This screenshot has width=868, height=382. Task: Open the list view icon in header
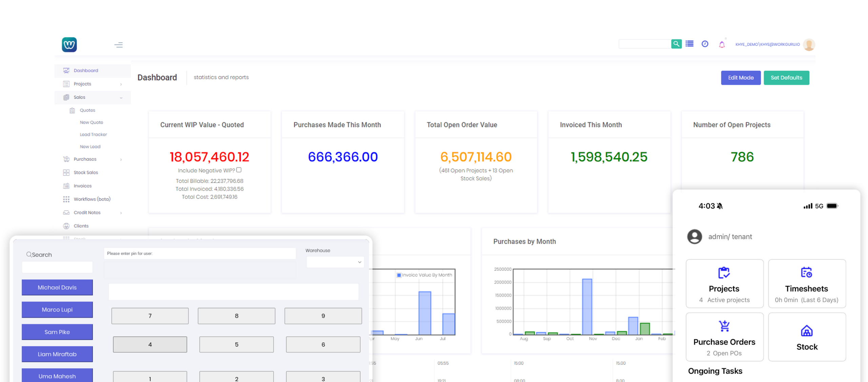689,44
